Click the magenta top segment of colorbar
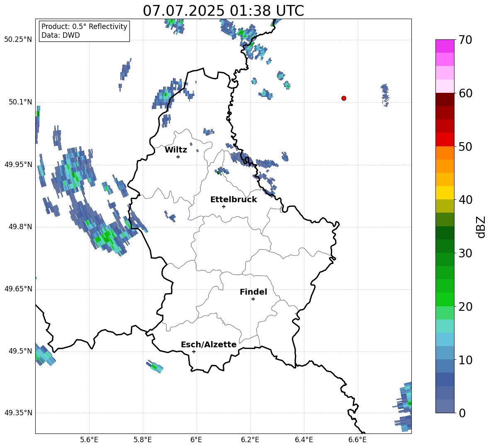The image size is (491, 448). coord(445,46)
